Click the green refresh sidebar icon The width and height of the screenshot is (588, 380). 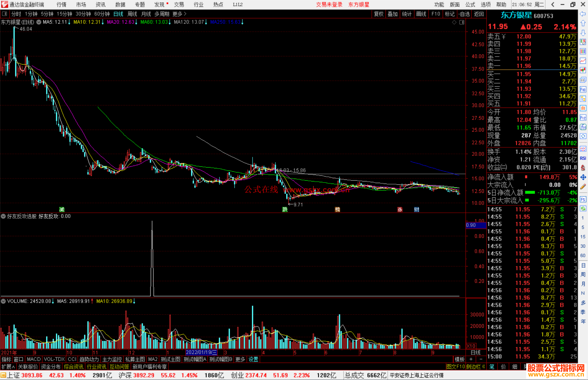click(583, 209)
